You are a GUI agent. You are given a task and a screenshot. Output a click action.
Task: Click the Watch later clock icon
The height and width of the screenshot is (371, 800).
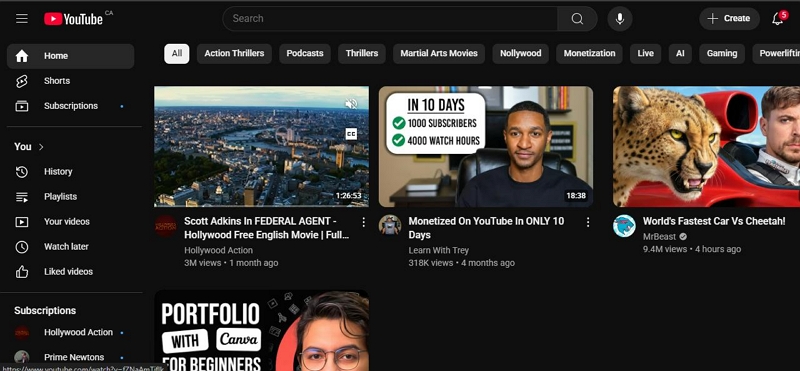click(22, 247)
